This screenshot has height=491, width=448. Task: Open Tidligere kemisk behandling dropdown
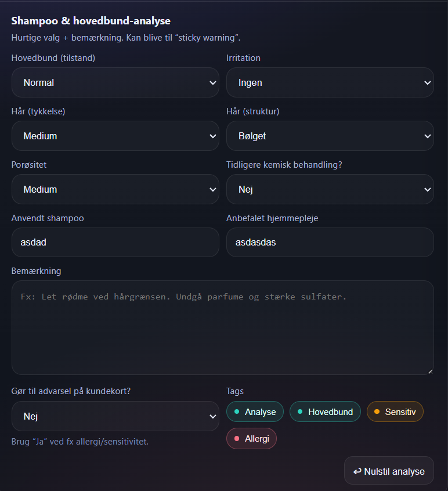[330, 189]
